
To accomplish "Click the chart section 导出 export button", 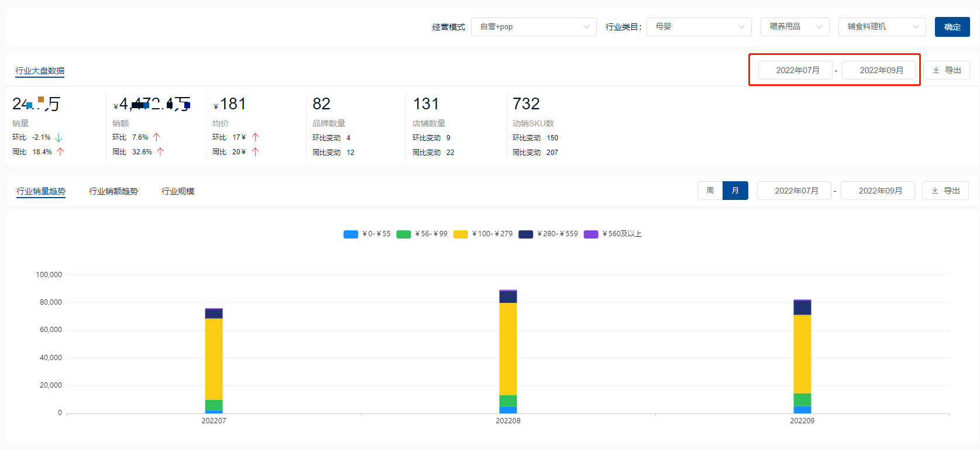I will pyautogui.click(x=945, y=191).
